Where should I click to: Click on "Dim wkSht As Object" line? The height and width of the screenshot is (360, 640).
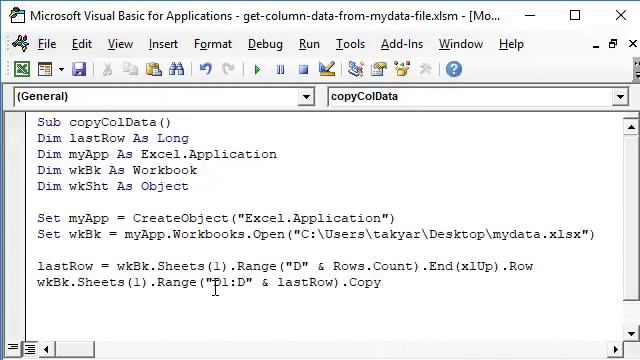click(x=113, y=186)
